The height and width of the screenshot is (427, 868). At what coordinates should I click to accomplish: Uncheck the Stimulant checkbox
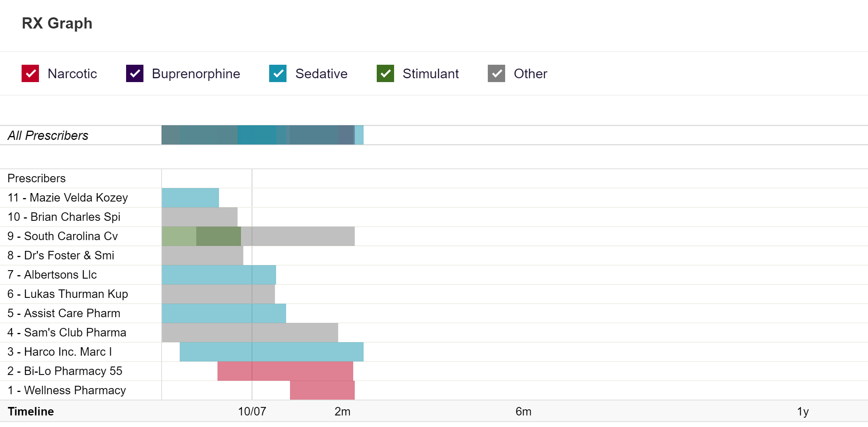pos(385,74)
